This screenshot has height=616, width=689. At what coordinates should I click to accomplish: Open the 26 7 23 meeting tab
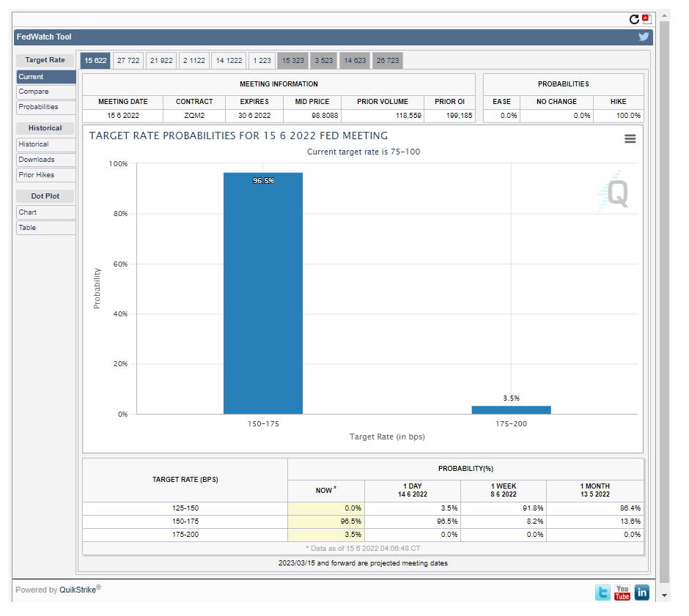387,61
